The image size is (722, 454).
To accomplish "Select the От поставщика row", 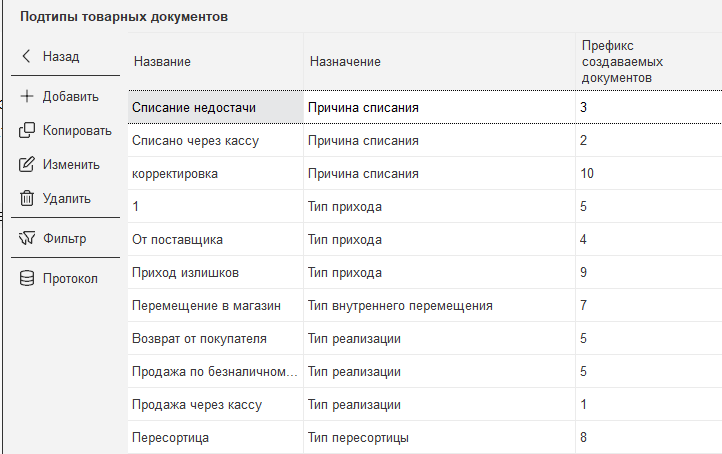I will 178,240.
